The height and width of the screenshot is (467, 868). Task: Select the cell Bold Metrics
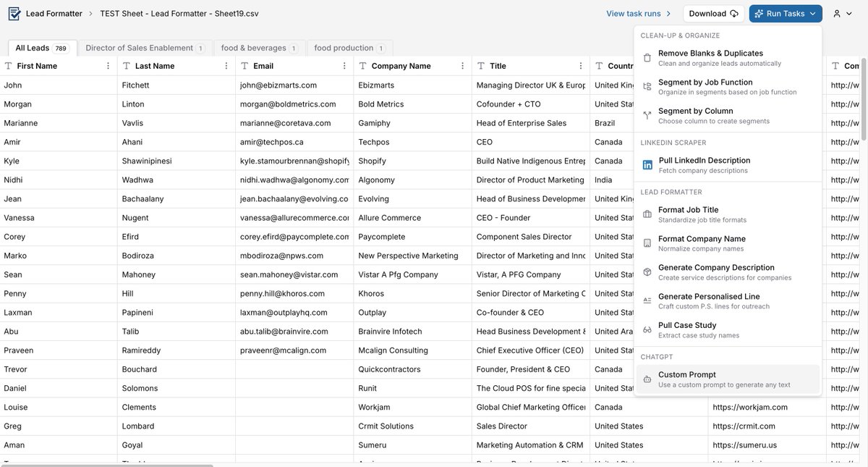[x=412, y=104]
